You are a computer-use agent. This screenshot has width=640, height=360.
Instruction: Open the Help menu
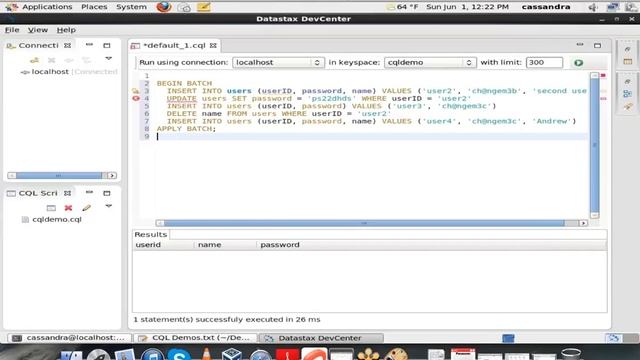pyautogui.click(x=66, y=30)
